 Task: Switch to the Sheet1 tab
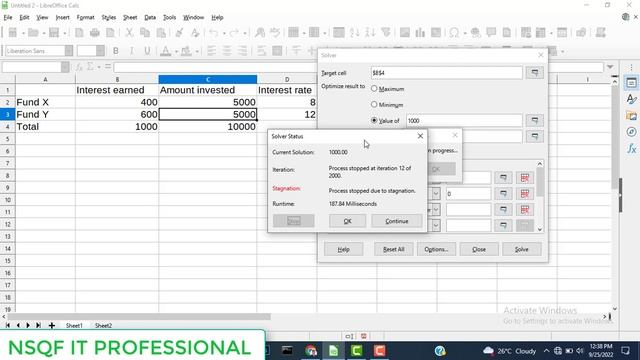(74, 325)
